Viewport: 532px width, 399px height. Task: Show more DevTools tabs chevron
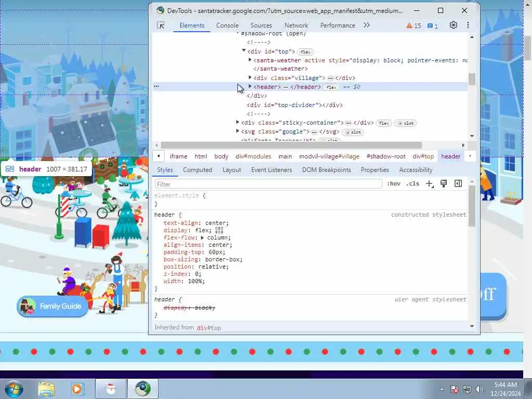(x=366, y=25)
